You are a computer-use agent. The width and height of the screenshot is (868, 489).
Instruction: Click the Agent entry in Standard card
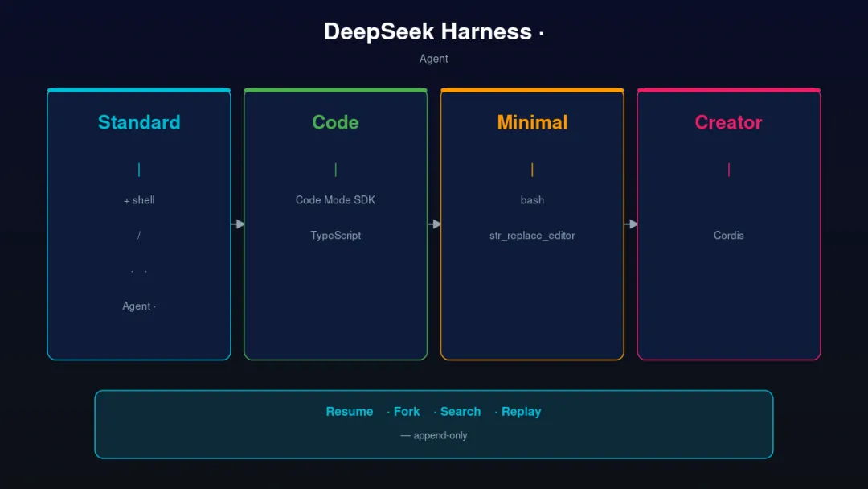click(x=139, y=306)
